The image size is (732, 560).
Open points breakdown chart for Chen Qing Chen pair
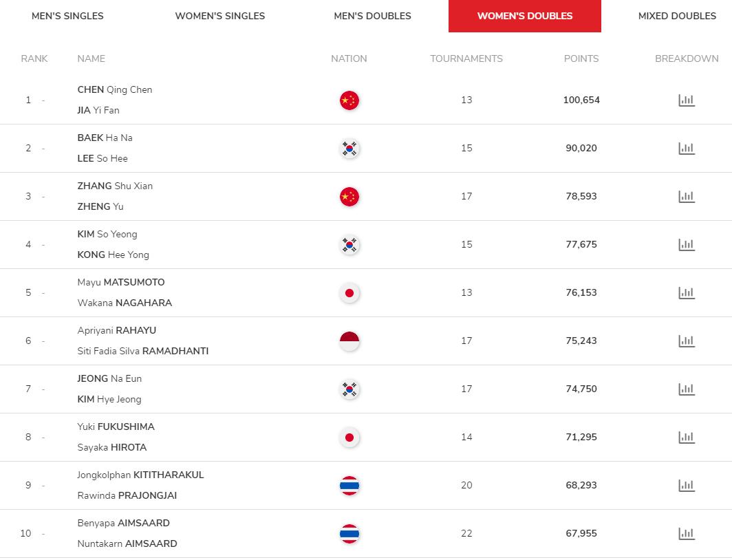687,100
